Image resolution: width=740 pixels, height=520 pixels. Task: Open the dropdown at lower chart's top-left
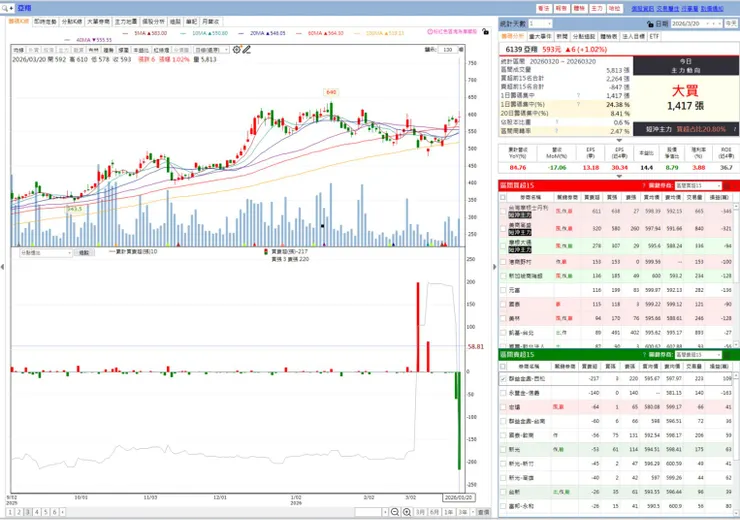tap(46, 253)
